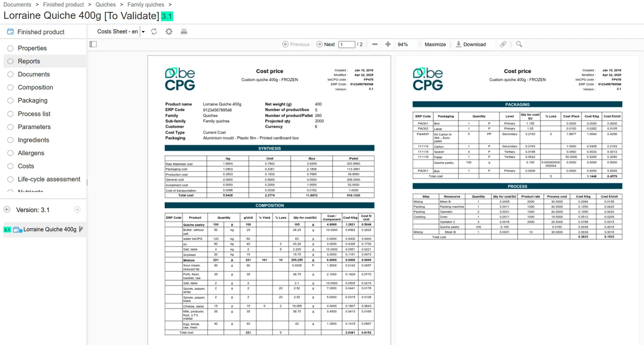Open report settings via the gear icon
The width and height of the screenshot is (644, 345).
point(169,32)
